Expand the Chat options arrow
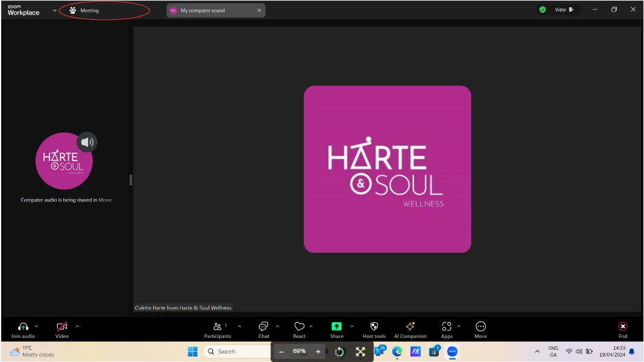 [x=277, y=326]
